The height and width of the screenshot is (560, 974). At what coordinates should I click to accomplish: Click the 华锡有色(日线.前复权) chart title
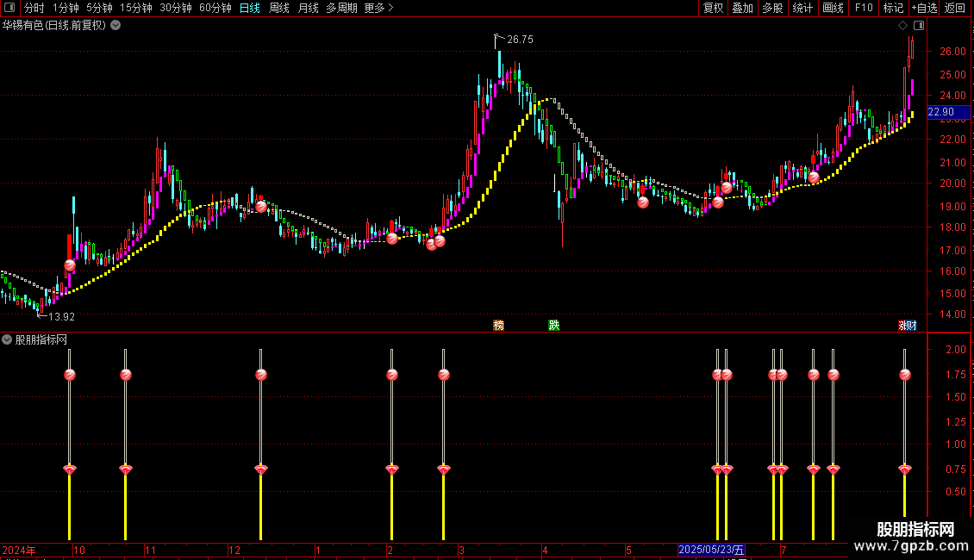(x=54, y=26)
